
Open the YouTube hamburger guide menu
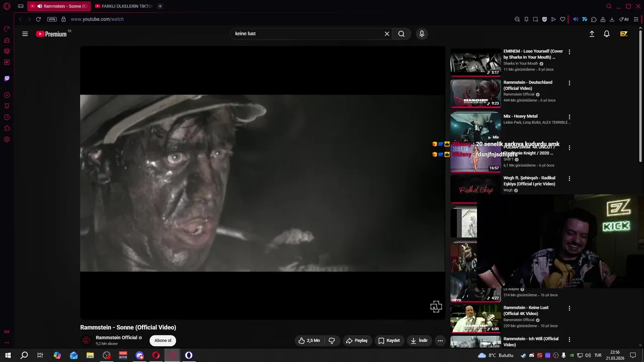25,34
